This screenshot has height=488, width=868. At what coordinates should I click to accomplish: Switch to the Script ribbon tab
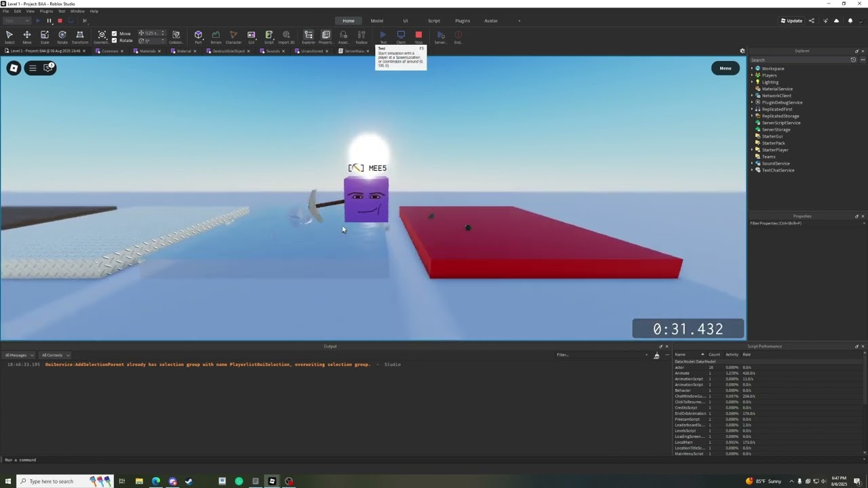tap(434, 20)
